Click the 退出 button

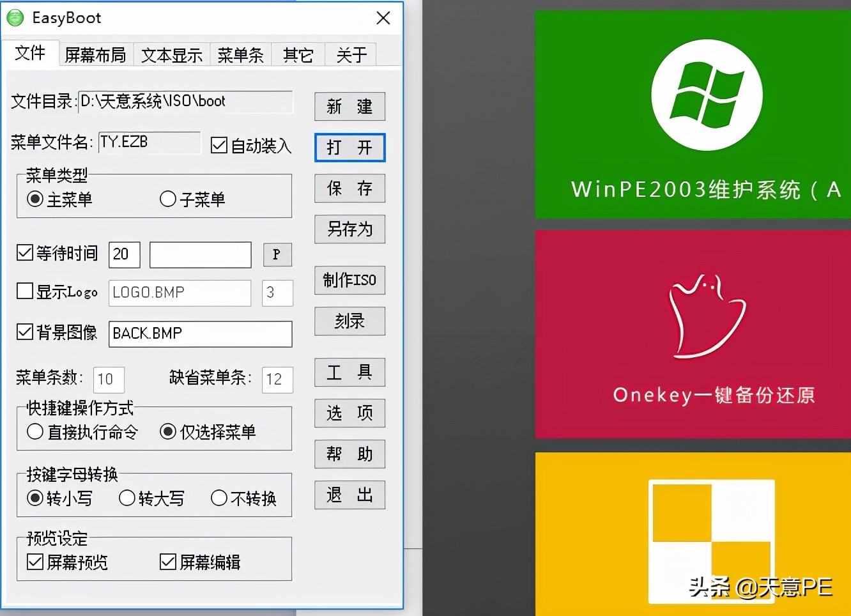tap(349, 495)
